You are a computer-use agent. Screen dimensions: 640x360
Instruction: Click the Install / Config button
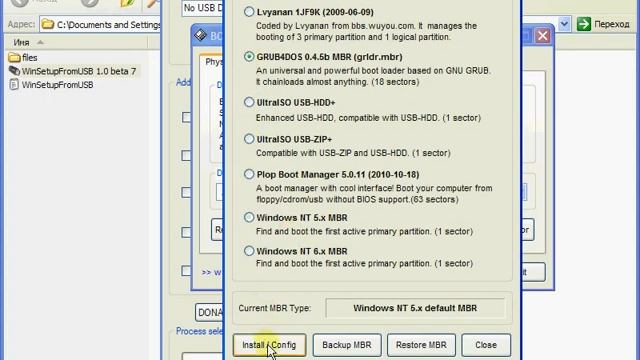pos(269,345)
